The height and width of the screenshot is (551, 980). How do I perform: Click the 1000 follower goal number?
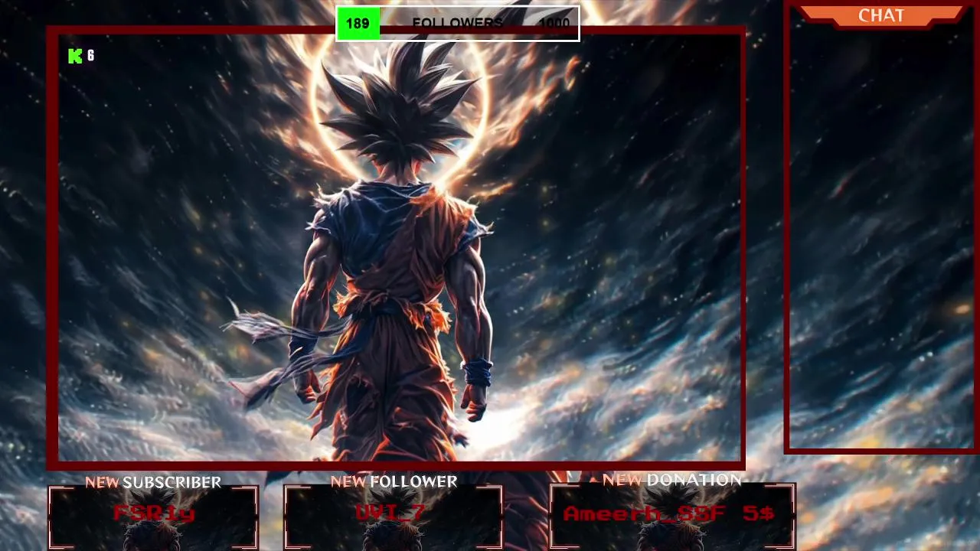point(554,24)
